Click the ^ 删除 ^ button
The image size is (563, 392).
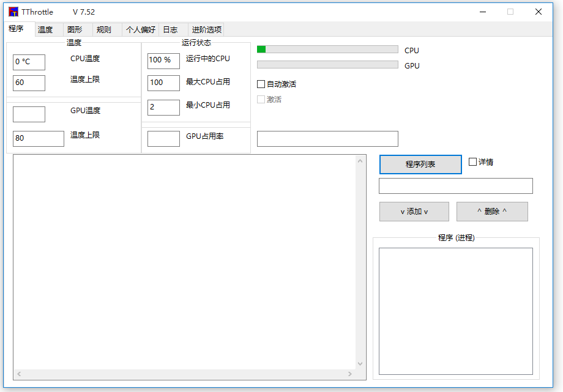(x=492, y=212)
